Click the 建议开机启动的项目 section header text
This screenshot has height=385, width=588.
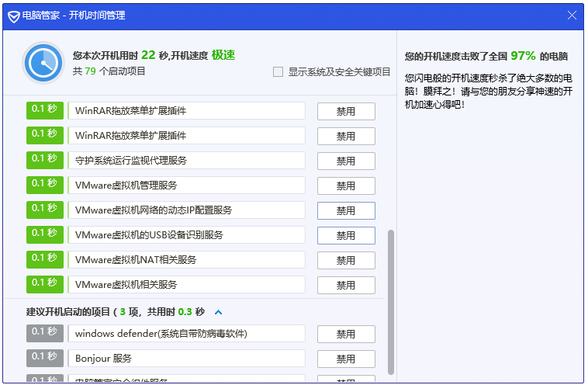click(116, 312)
